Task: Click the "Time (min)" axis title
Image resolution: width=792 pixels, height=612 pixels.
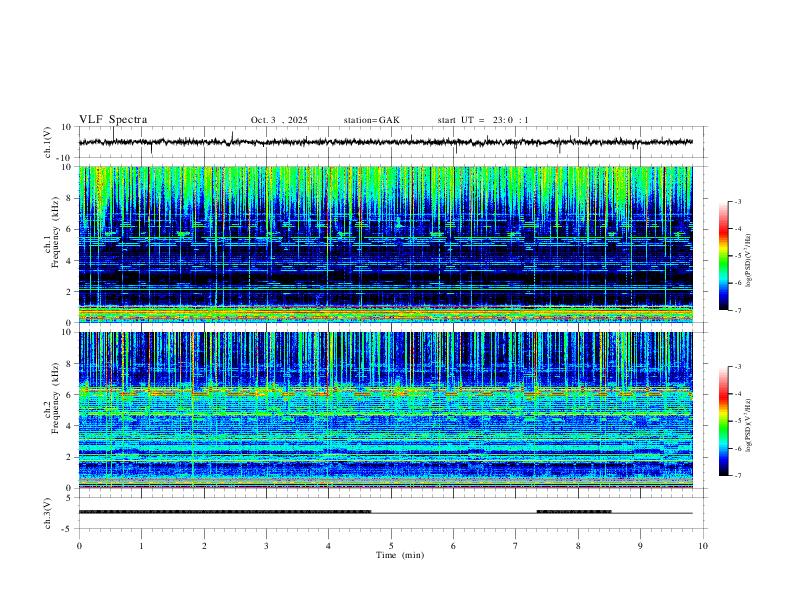Action: tap(400, 555)
